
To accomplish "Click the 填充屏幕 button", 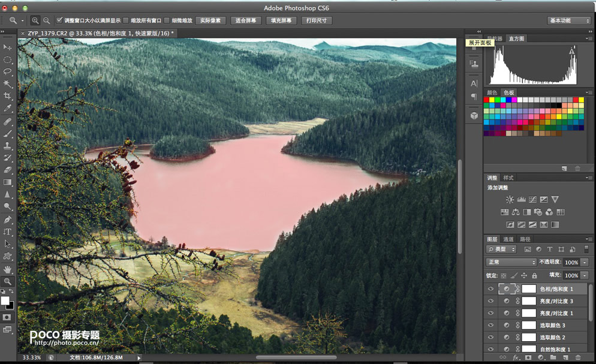I will click(x=281, y=20).
